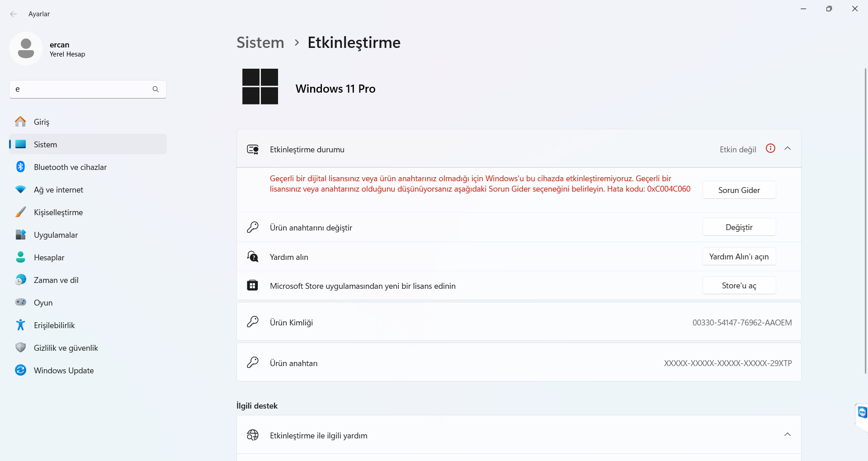Click product key ending in 29XTP

tap(728, 363)
